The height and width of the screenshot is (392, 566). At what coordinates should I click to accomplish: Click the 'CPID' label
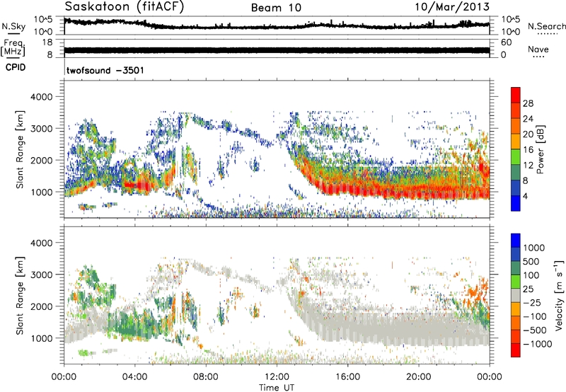[16, 67]
